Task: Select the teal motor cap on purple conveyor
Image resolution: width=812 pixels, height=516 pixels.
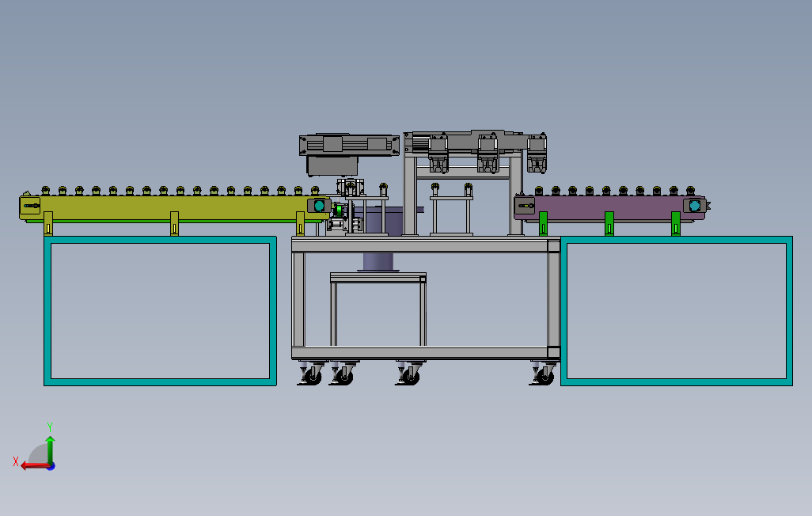Action: coord(694,206)
